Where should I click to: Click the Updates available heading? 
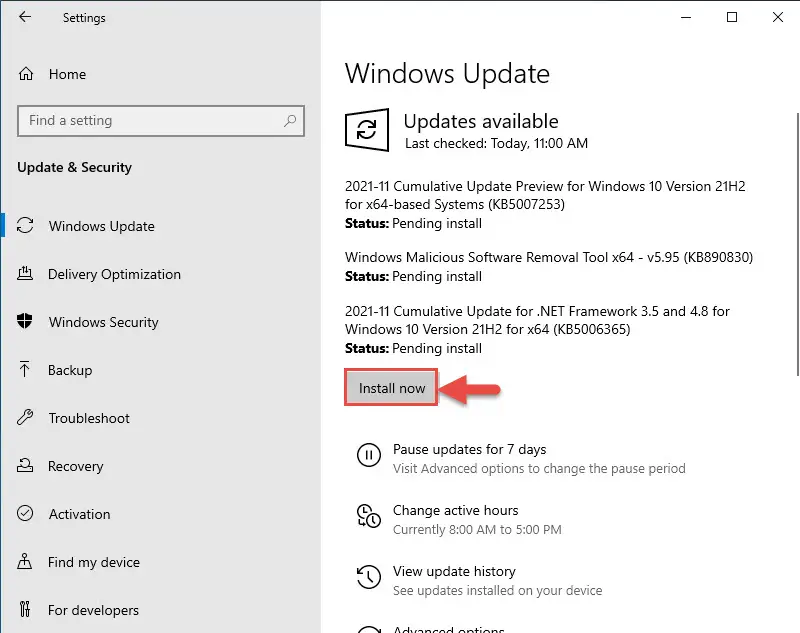[481, 121]
